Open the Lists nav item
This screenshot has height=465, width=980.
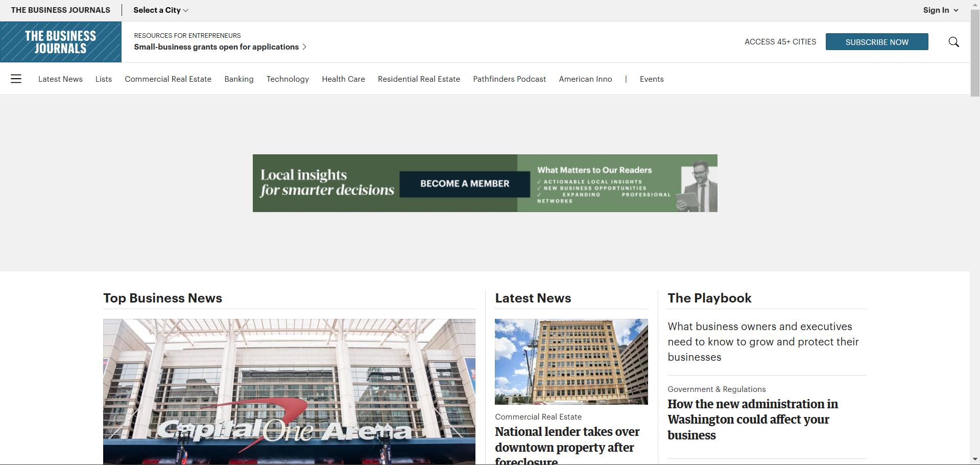(x=104, y=79)
